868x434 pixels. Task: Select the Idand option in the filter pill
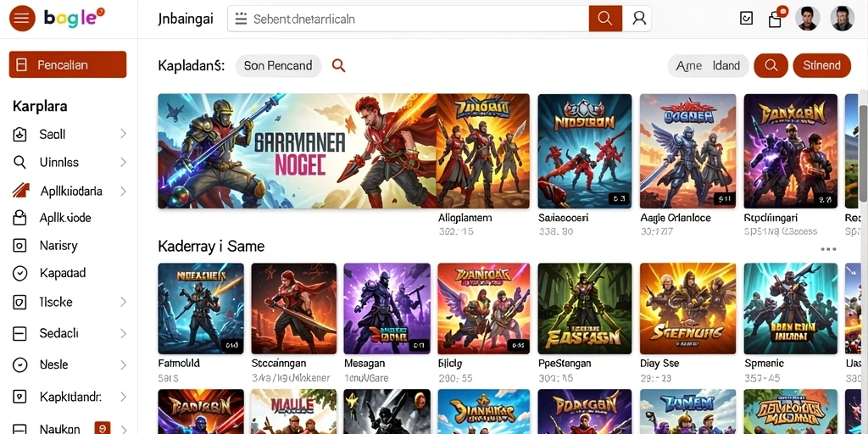coord(726,66)
